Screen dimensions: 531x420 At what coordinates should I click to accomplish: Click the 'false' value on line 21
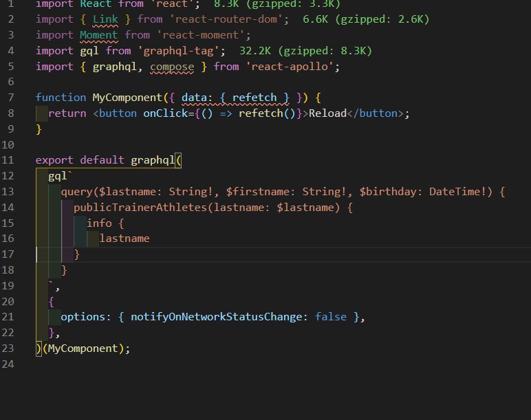(331, 317)
